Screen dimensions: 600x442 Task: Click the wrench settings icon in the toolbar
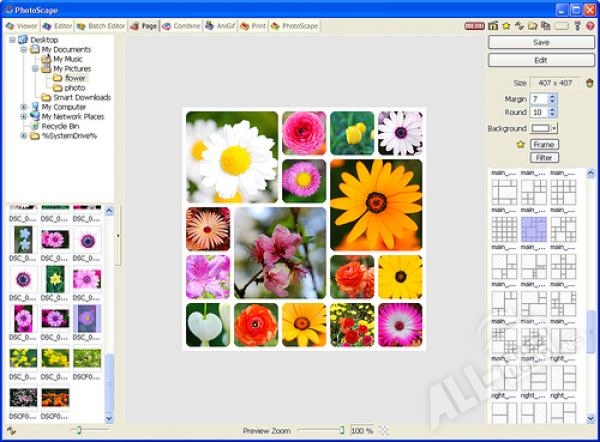click(x=576, y=26)
